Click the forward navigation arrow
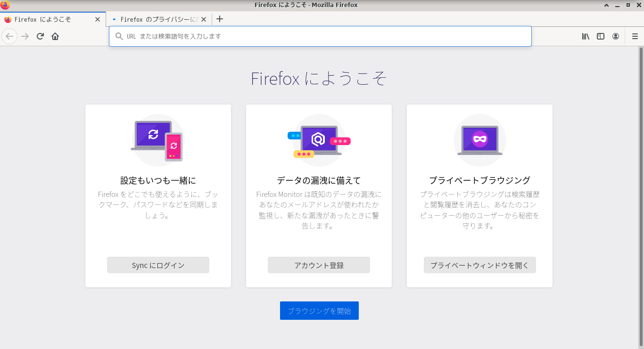The image size is (644, 349). point(25,36)
